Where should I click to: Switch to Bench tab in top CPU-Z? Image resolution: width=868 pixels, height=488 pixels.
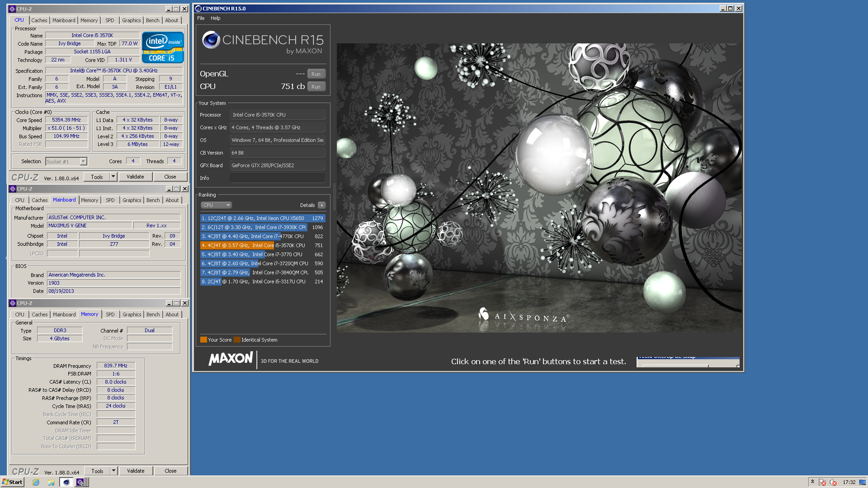click(153, 20)
